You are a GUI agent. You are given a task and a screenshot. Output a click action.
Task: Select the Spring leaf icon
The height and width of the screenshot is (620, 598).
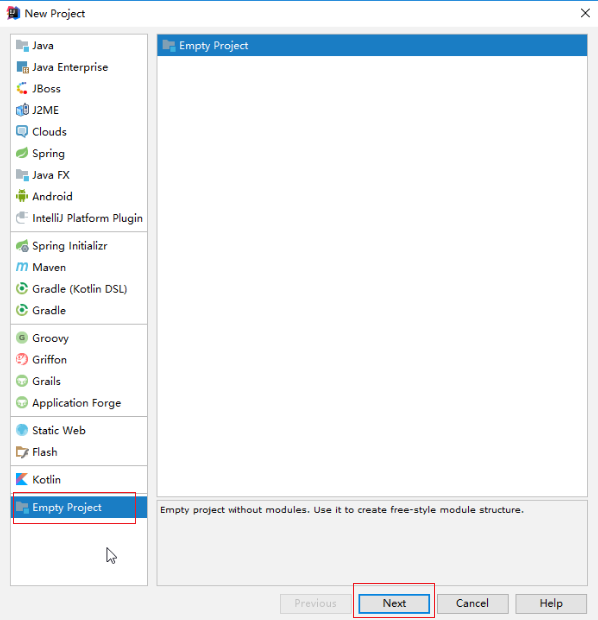pos(22,153)
